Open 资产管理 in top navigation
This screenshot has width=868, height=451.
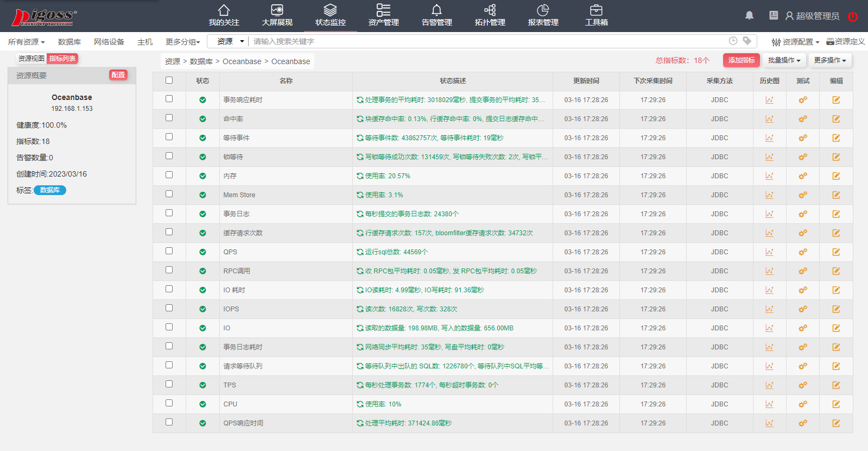[383, 16]
